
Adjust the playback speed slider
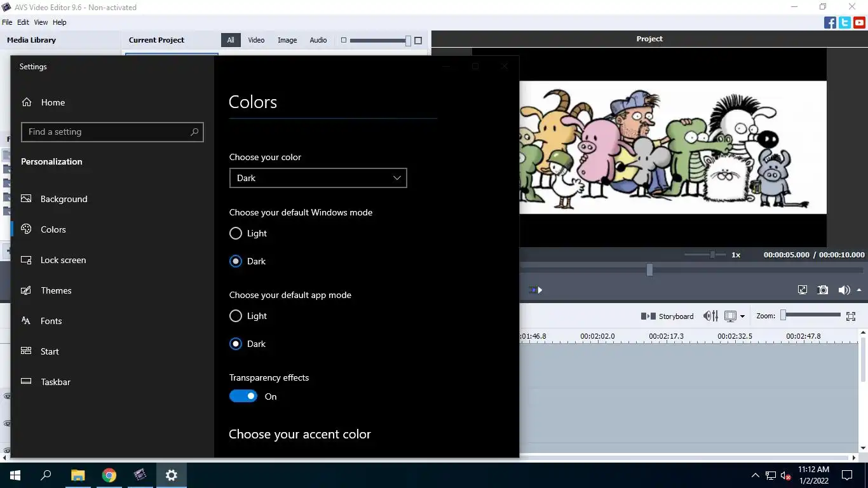click(x=705, y=254)
